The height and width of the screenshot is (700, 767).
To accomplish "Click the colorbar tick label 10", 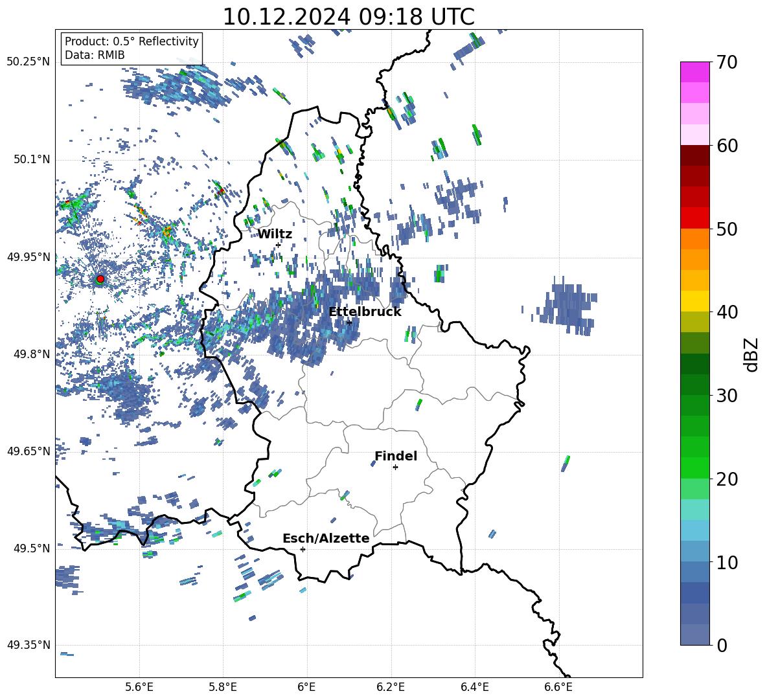I will (x=727, y=563).
